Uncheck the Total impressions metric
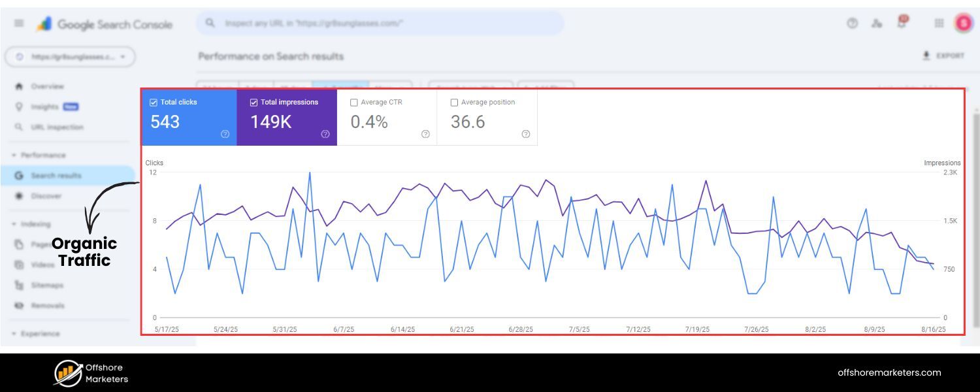The height and width of the screenshot is (392, 980). click(x=253, y=102)
